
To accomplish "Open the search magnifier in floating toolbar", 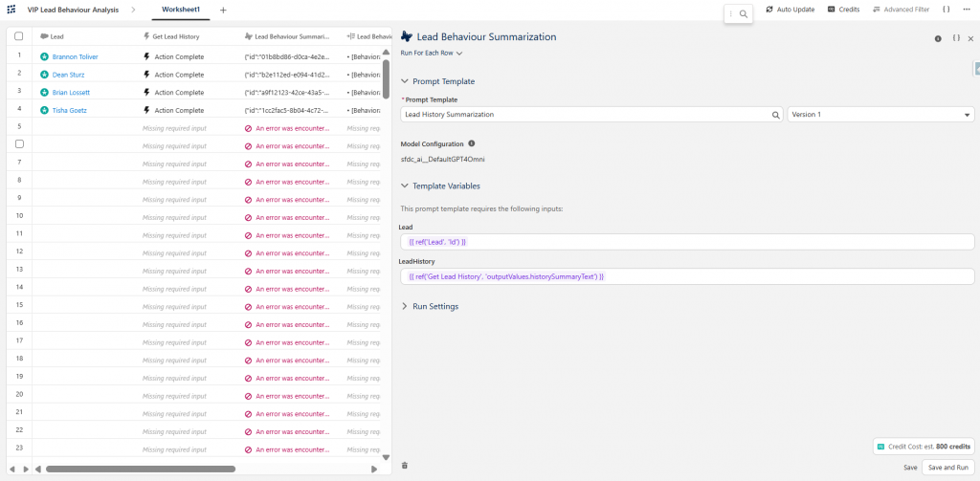I will click(743, 13).
